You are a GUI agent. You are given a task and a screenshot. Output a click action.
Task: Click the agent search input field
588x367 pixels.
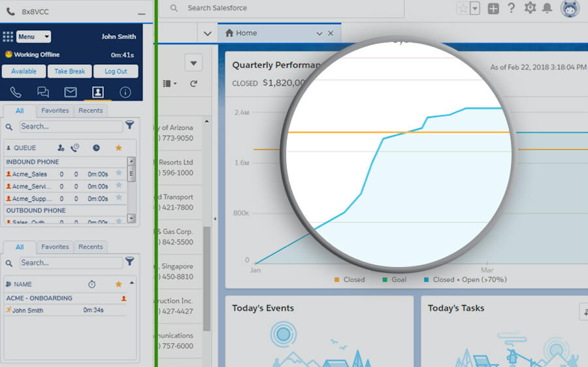point(71,263)
